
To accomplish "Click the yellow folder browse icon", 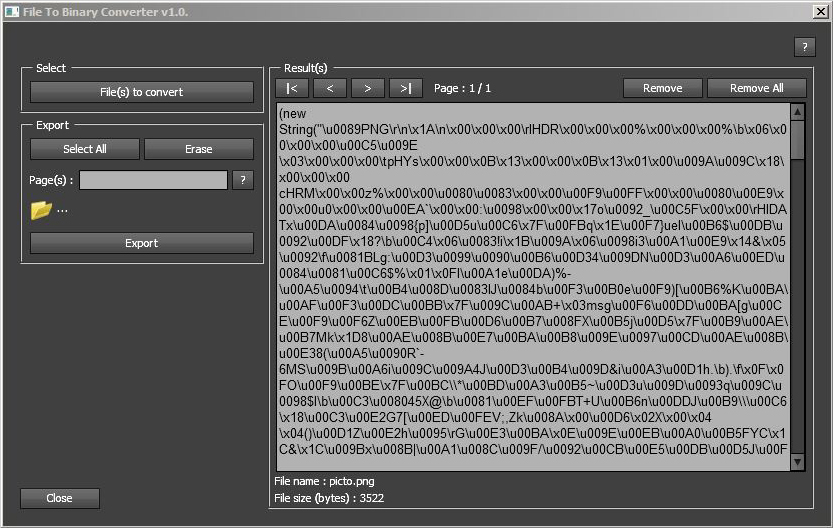I will 41,210.
